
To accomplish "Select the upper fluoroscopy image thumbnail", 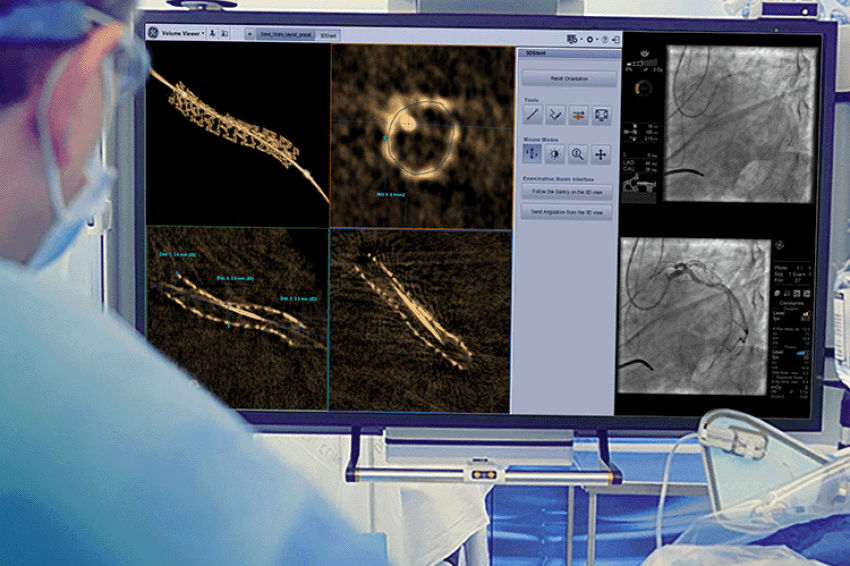I will [x=740, y=124].
